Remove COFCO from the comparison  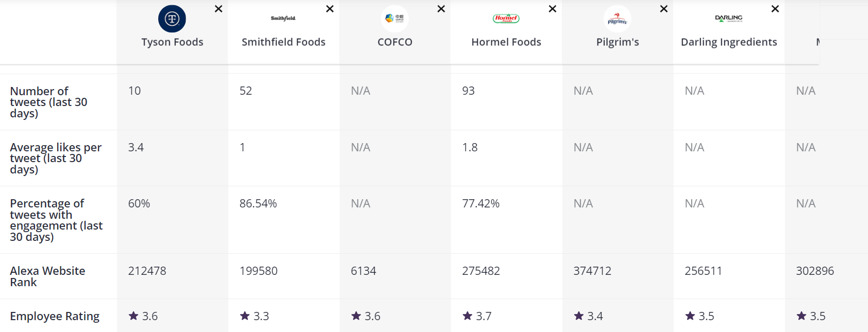[441, 9]
